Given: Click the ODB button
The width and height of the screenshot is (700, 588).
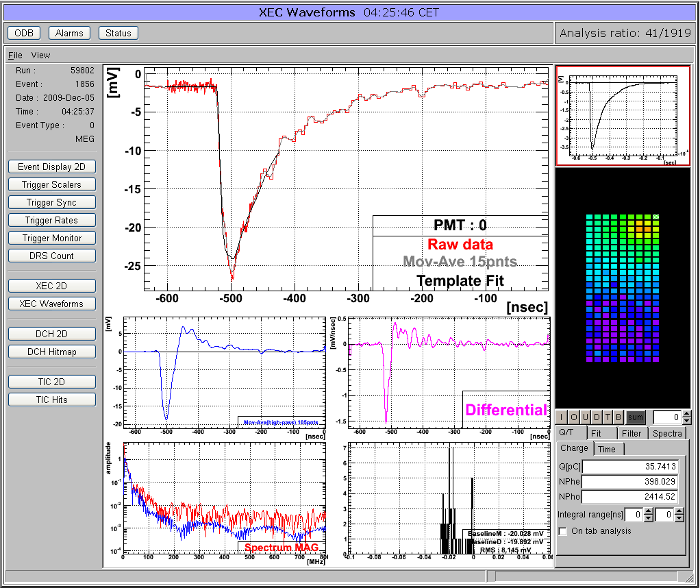Looking at the screenshot, I should click(x=24, y=33).
